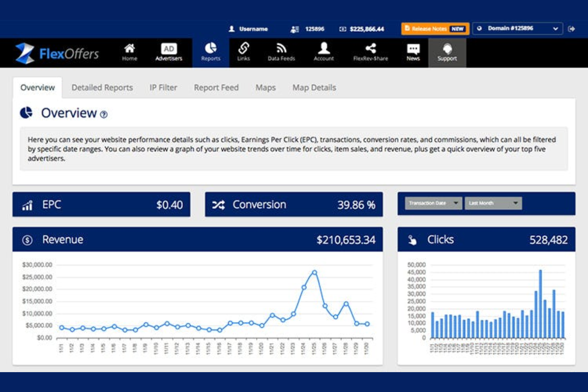Click the user ID icon beside 125896

point(294,29)
